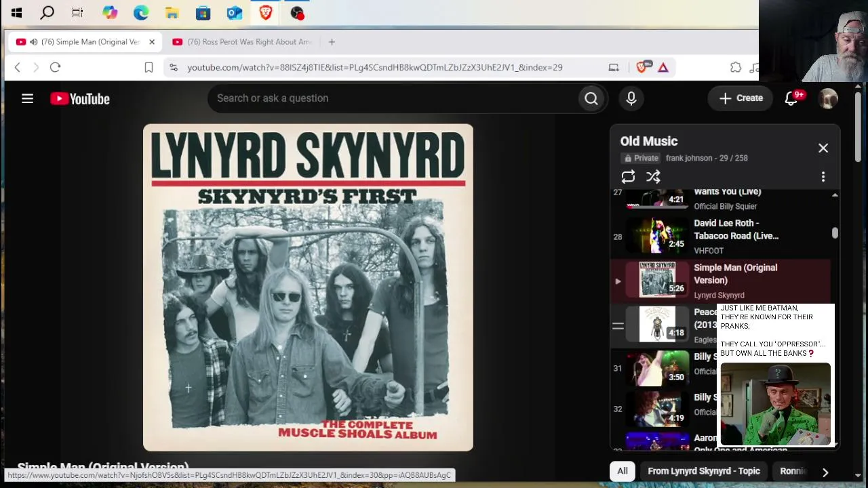Click the Lynyrd Skynyrd album art video
This screenshot has width=868, height=488.
pos(308,287)
